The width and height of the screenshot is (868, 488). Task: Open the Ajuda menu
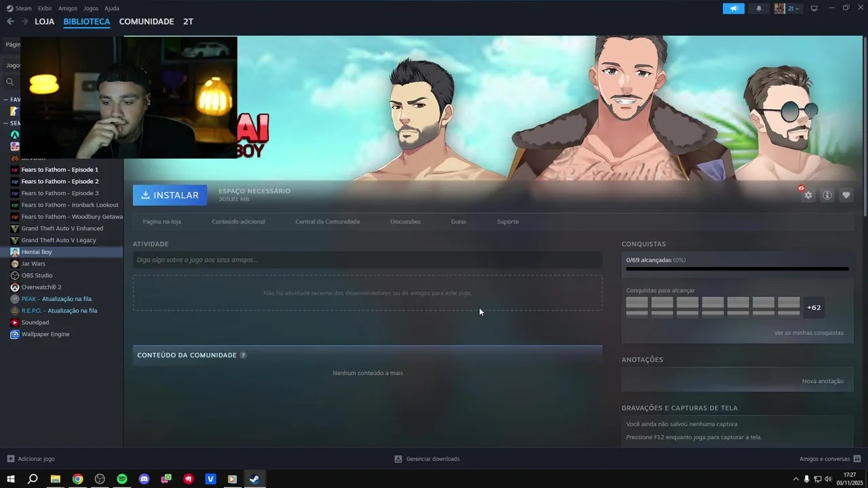(x=112, y=8)
